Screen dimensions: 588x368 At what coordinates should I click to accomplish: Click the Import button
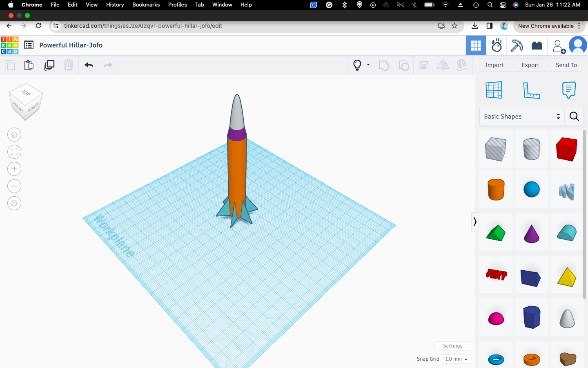coord(494,65)
